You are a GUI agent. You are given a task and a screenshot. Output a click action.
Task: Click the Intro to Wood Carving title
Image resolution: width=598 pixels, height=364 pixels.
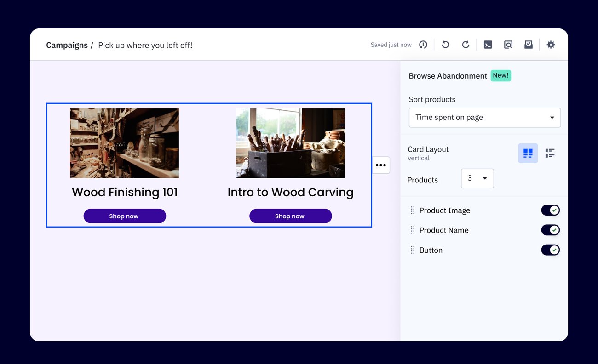(x=290, y=193)
